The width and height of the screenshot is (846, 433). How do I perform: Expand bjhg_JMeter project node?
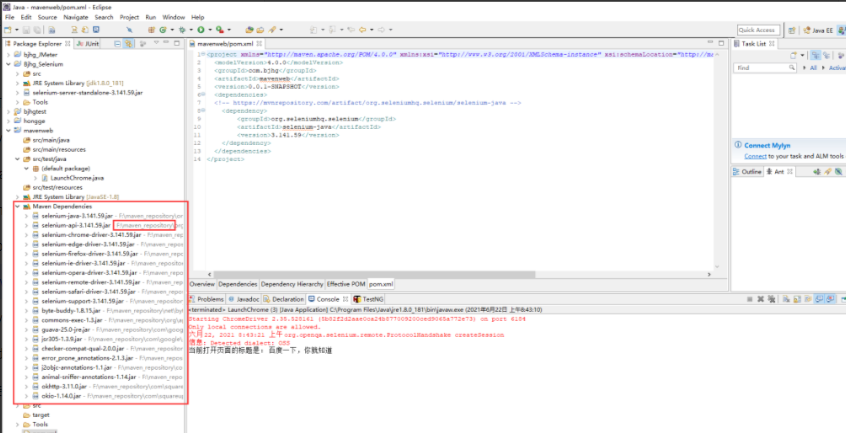[x=8, y=55]
